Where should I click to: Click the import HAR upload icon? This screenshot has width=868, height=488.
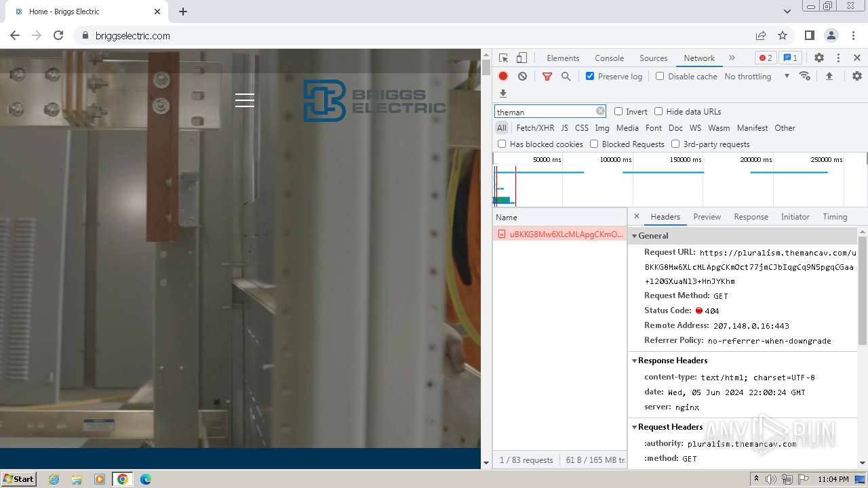829,77
